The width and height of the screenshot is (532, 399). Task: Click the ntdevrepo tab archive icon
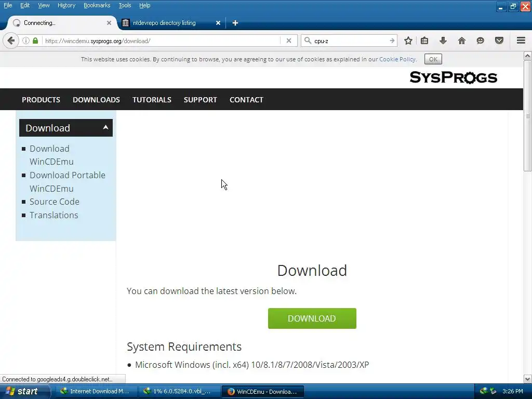tap(126, 23)
